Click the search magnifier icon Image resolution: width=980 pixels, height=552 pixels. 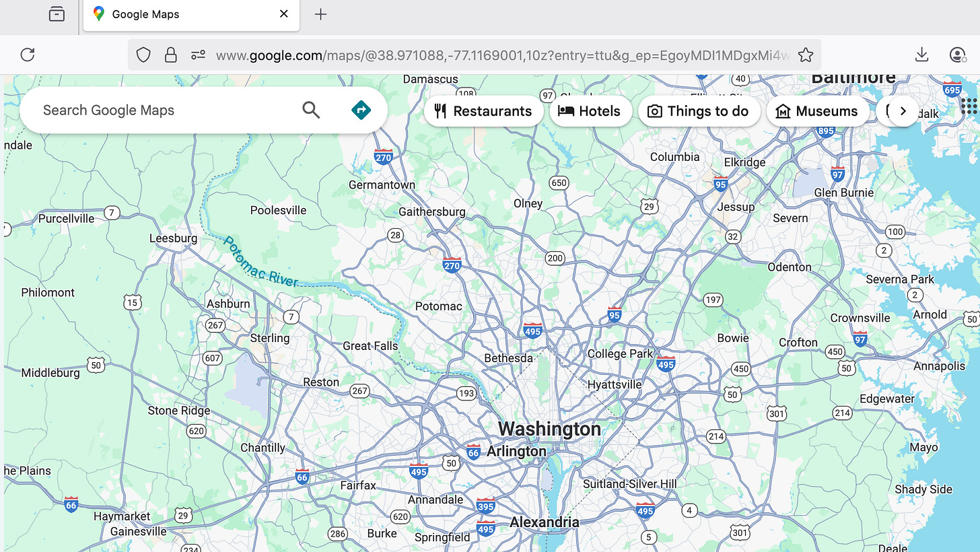[311, 110]
